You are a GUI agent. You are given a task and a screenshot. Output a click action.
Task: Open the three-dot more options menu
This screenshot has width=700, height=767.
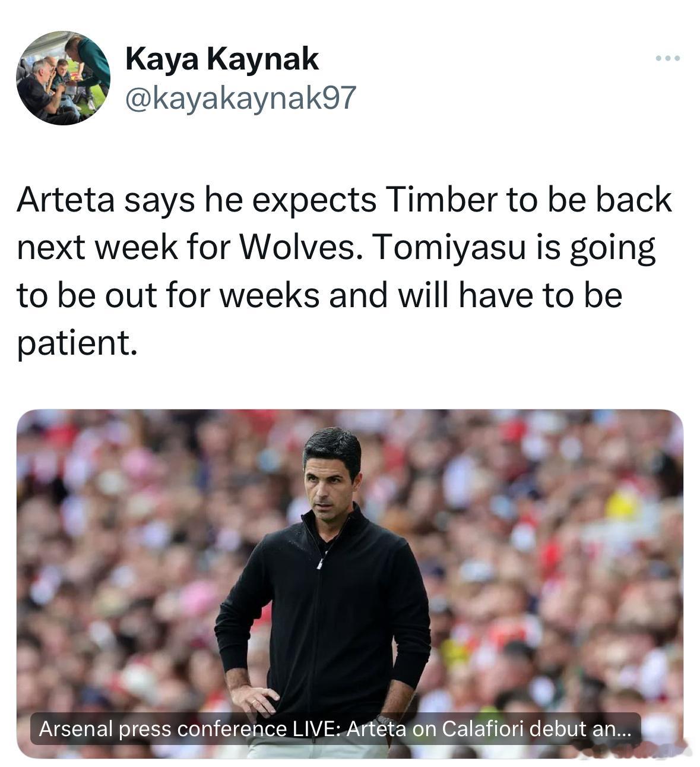668,58
